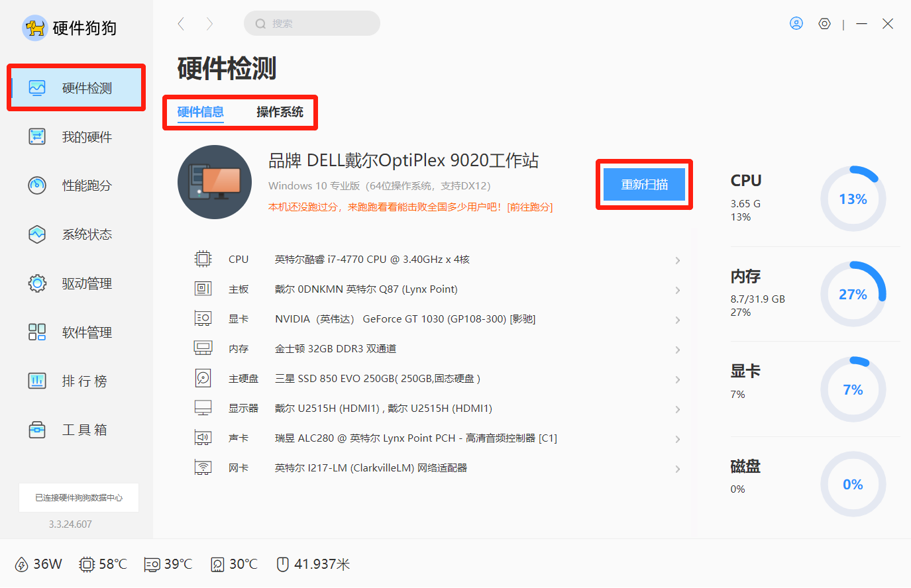Expand the 三星 SSD 850 EVO row chevron

[x=678, y=379]
